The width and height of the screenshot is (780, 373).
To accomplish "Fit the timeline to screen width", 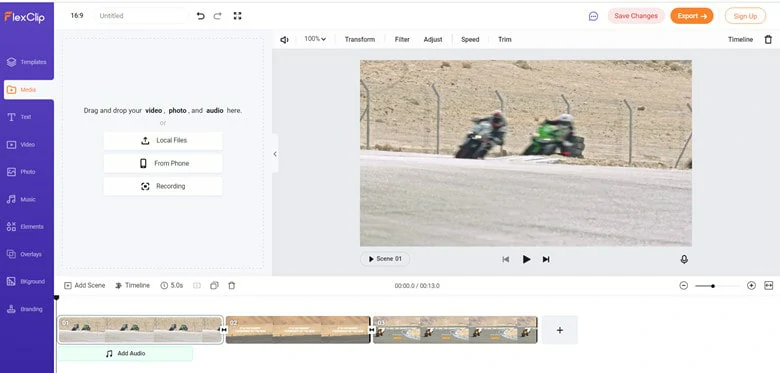I will point(769,285).
